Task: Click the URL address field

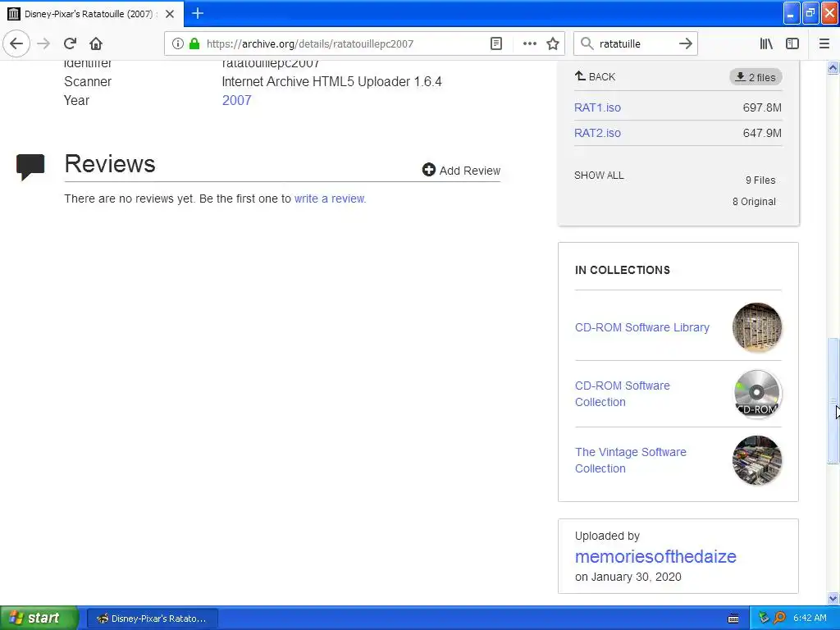Action: pyautogui.click(x=343, y=44)
